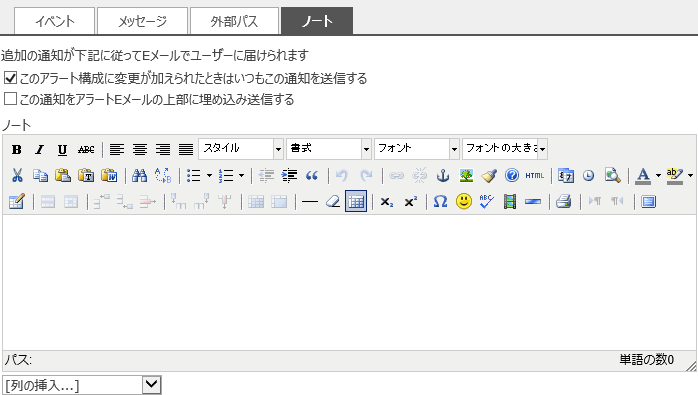Click the Copy icon
The image size is (698, 395).
pyautogui.click(x=40, y=175)
